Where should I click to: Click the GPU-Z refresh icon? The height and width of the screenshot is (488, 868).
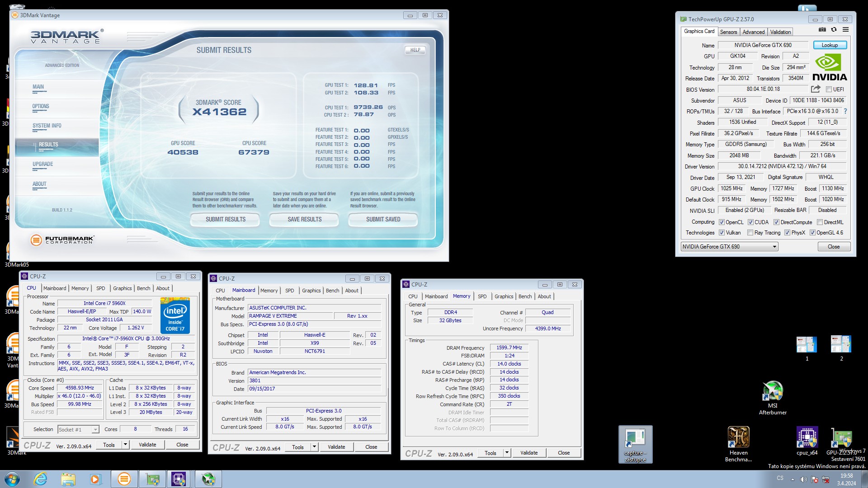834,30
